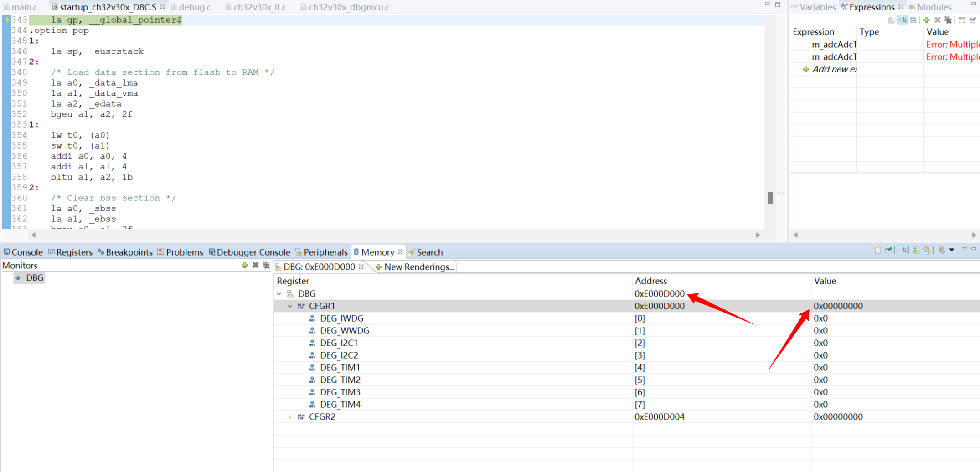Viewport: 980px width, 472px height.
Task: Switch to Variables view tab
Action: coord(813,7)
